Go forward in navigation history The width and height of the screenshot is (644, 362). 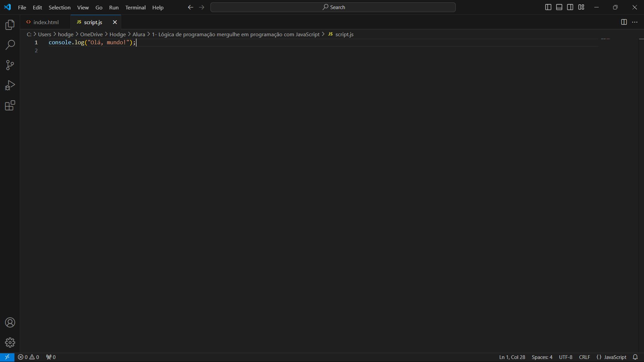202,7
